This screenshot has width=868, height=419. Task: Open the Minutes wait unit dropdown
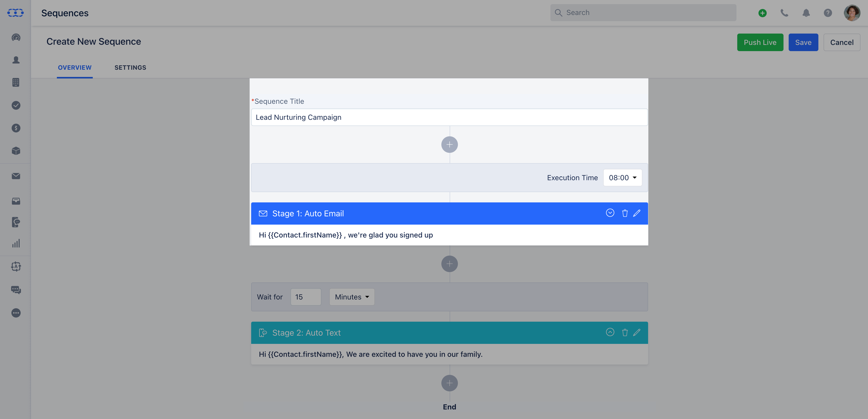[352, 297]
